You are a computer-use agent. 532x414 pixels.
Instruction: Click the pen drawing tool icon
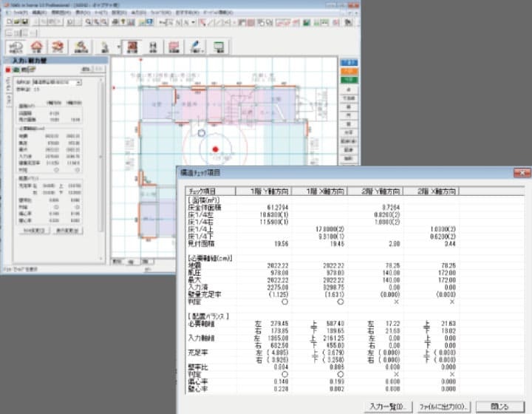click(x=197, y=47)
